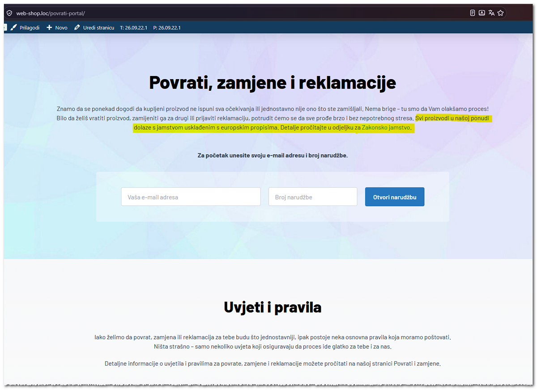The width and height of the screenshot is (537, 392).
Task: Click the paintbrush Prilagodi icon
Action: pyautogui.click(x=13, y=28)
